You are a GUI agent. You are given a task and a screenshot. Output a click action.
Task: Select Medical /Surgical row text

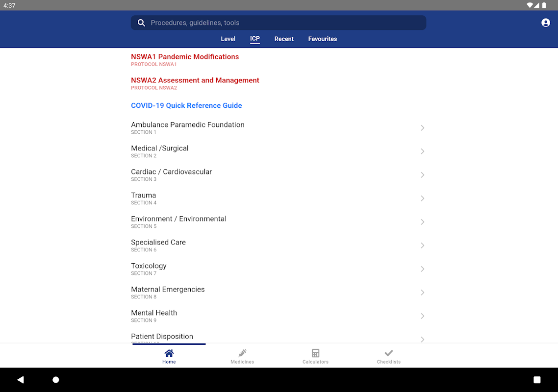tap(160, 148)
